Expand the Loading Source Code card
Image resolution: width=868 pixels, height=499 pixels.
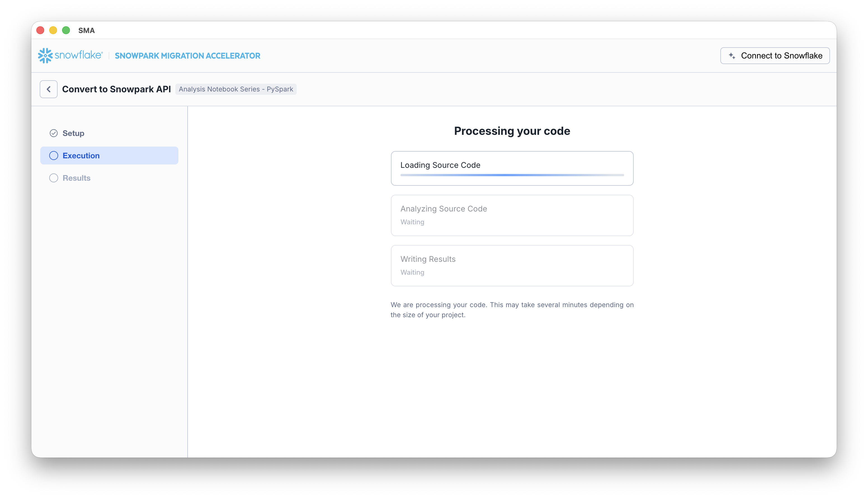(512, 168)
